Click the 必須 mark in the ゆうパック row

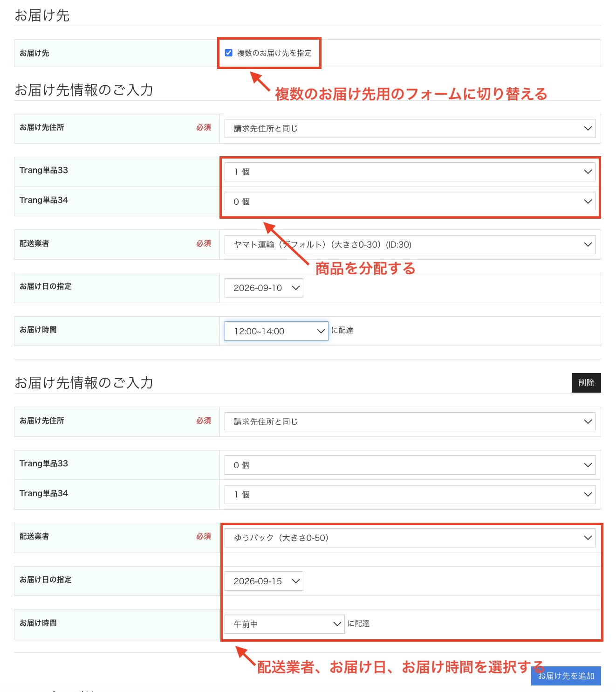point(204,536)
